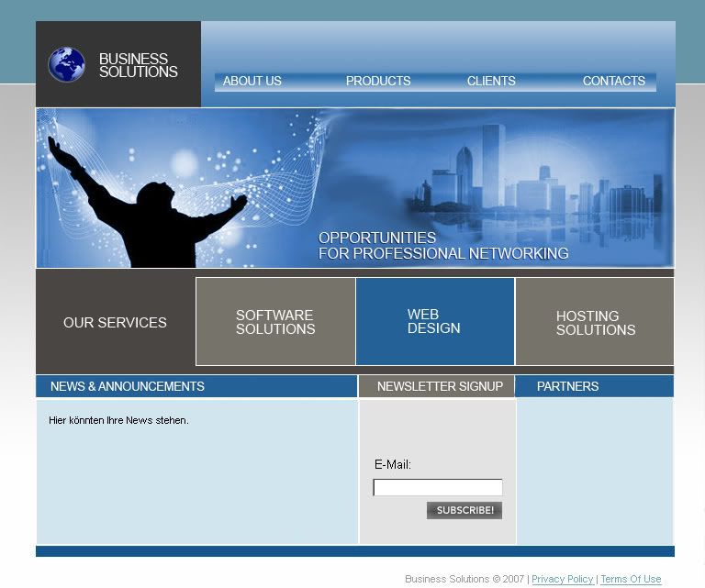Focus the E-Mail input field
705x588 pixels.
point(438,488)
